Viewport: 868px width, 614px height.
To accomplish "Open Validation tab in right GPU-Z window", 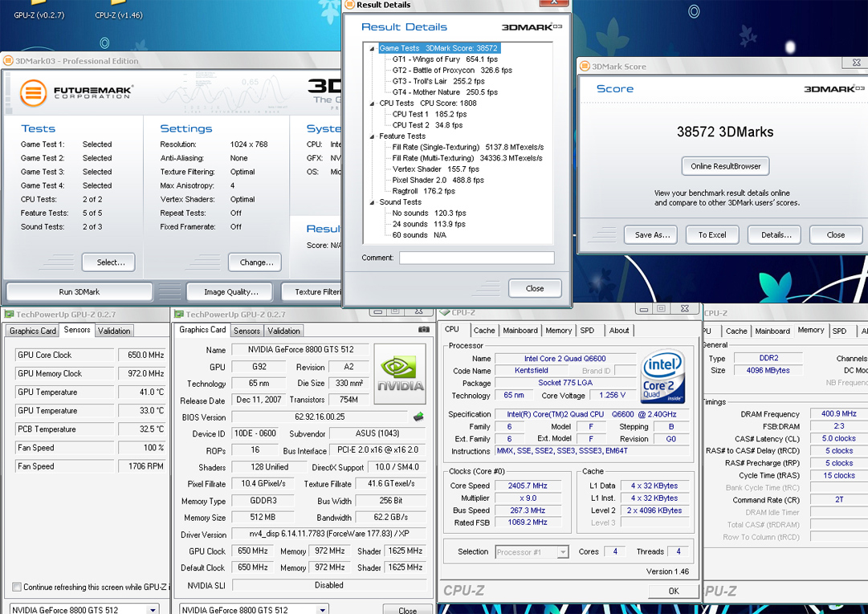I will 283,331.
